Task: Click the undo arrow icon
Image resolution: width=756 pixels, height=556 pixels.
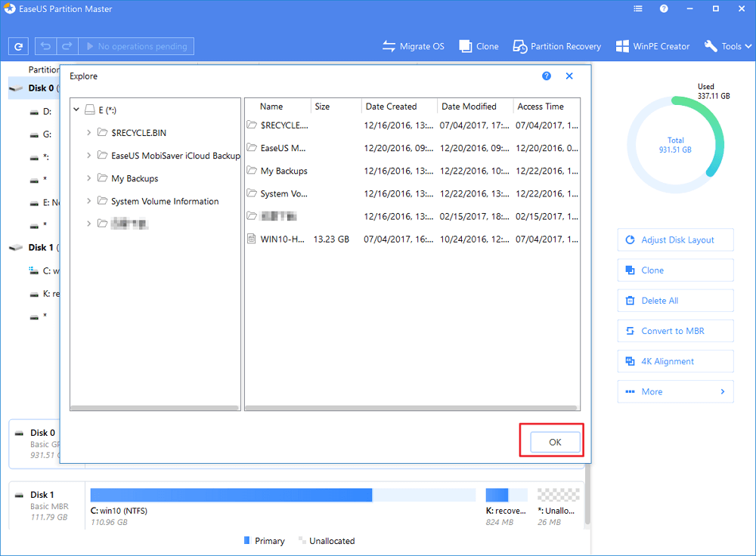Action: tap(46, 46)
